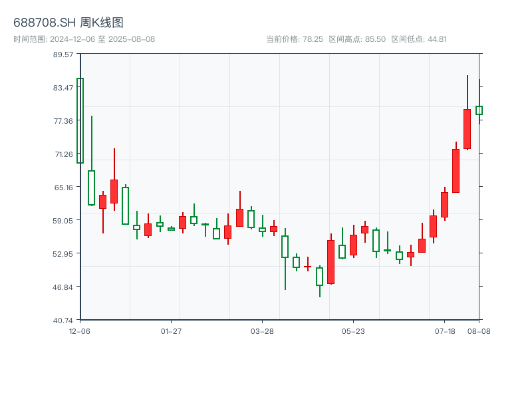The image size is (532, 399).
Task: Click the 05-23 date axis label
Action: (x=353, y=331)
